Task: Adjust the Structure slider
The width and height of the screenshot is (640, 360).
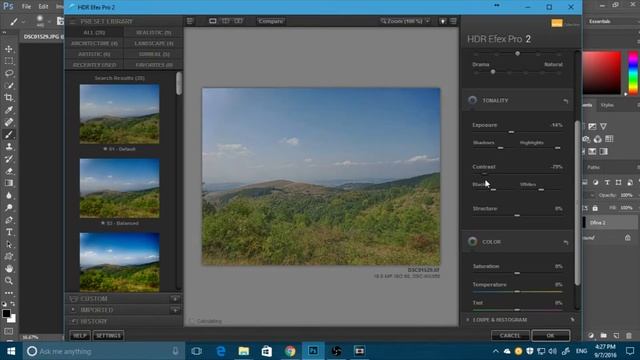Action: point(517,215)
